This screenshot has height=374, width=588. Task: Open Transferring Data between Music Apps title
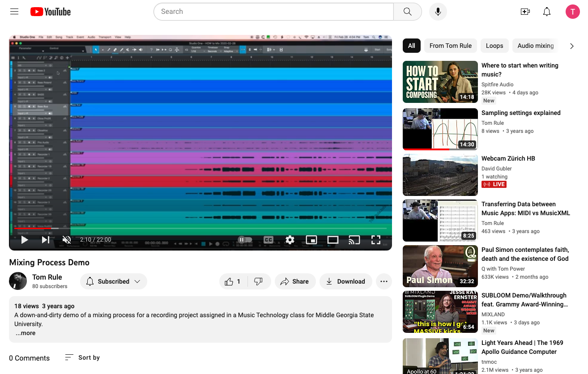pos(526,208)
